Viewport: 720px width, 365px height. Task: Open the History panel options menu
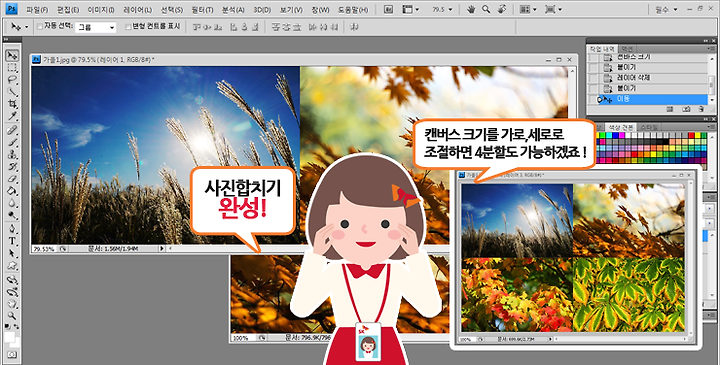pyautogui.click(x=712, y=48)
